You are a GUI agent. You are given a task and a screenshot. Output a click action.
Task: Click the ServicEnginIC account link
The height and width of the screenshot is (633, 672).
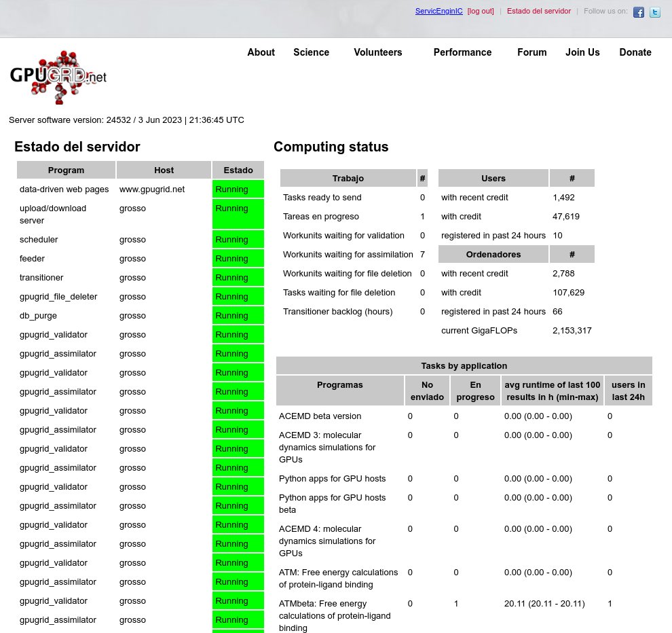click(438, 12)
